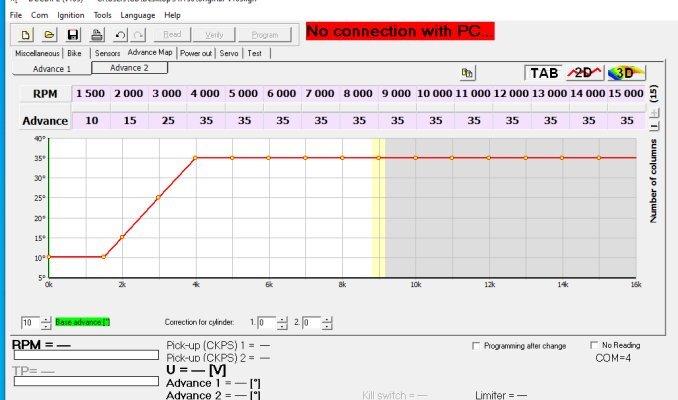Switch to the Test tab

point(255,53)
